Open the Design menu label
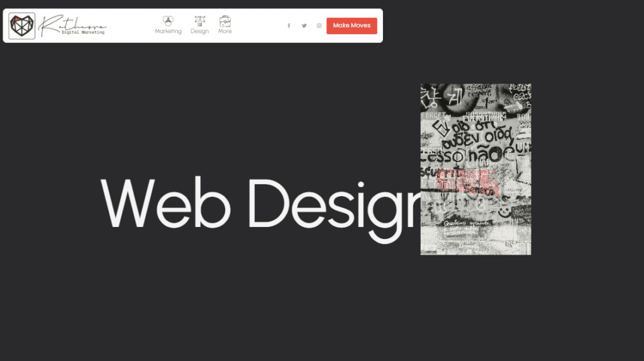 pos(199,31)
